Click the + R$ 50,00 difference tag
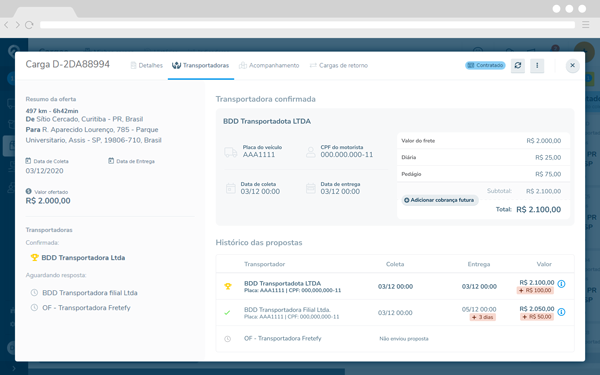600x375 pixels. click(x=537, y=317)
